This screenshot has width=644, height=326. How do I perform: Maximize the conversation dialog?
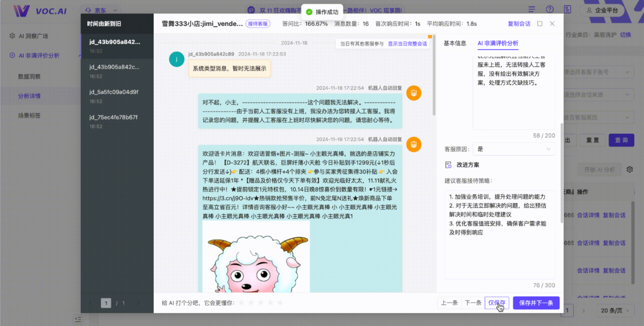[540, 24]
